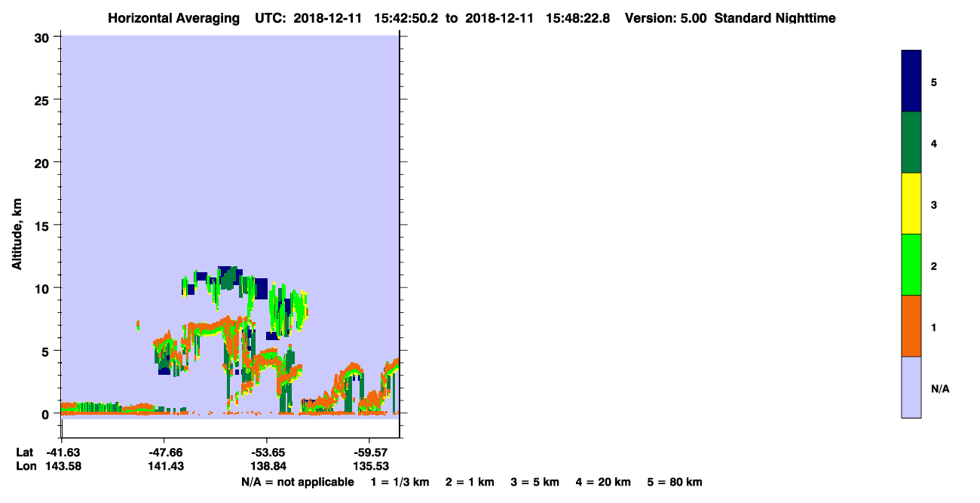Click the start time '15:42:50.2' in the title
Screen dimensions: 980x503
[407, 18]
